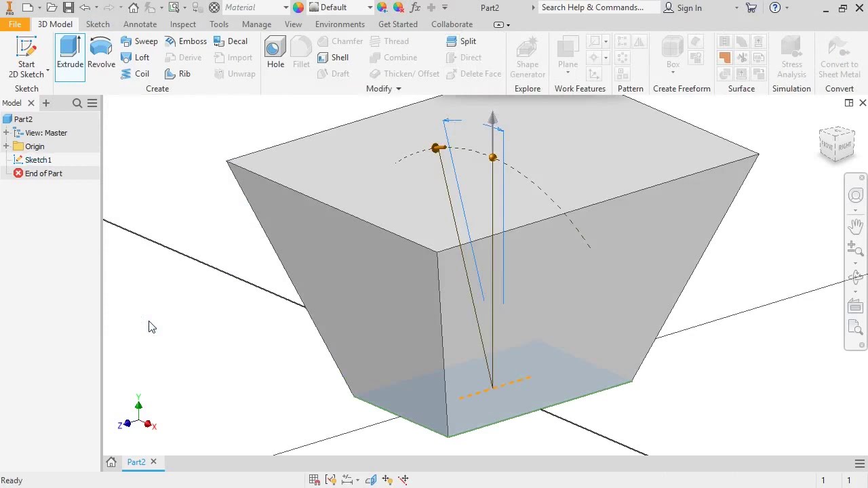Viewport: 868px width, 488px height.
Task: Click the Part2 document tab
Action: pos(136,462)
